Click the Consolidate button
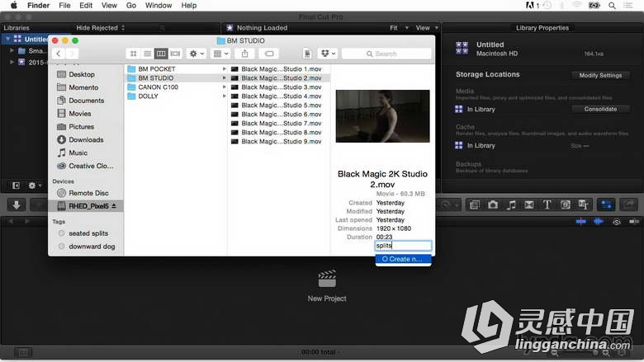644x362 pixels. pyautogui.click(x=600, y=109)
